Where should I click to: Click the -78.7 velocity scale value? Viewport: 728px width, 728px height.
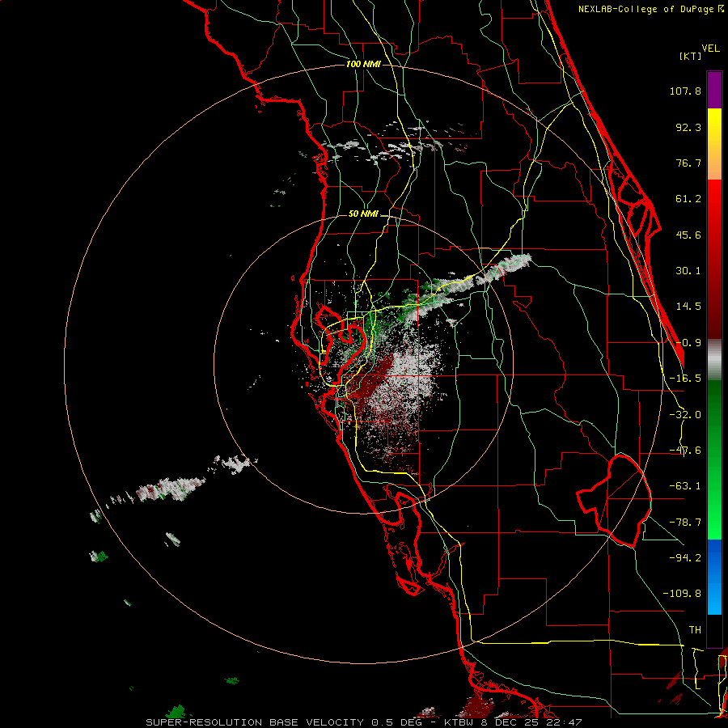tap(685, 523)
